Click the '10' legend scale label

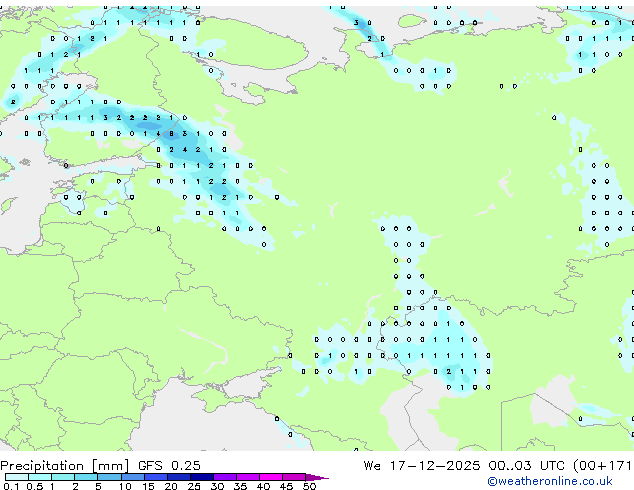pos(125,486)
